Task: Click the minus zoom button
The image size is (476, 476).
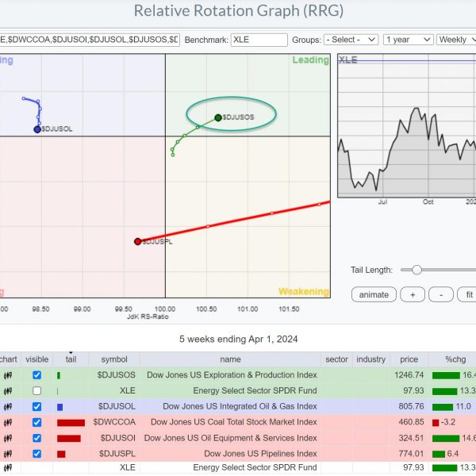Action: pyautogui.click(x=441, y=295)
